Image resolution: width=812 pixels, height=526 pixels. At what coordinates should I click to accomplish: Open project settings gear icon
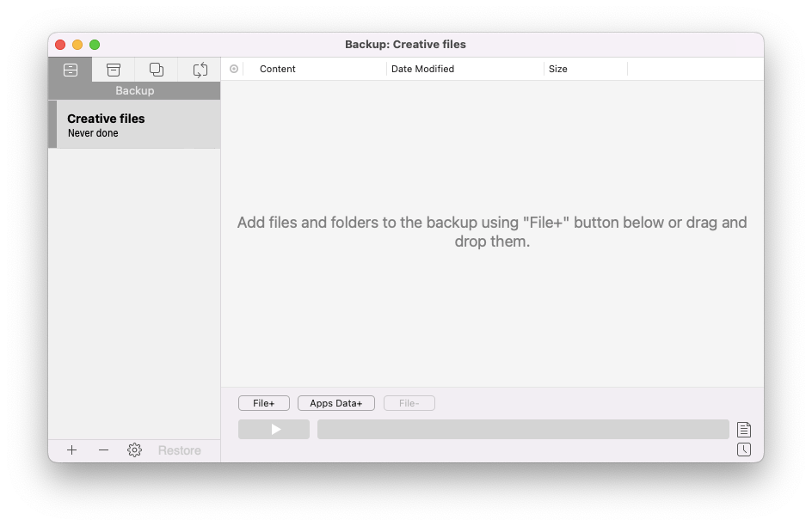point(135,450)
